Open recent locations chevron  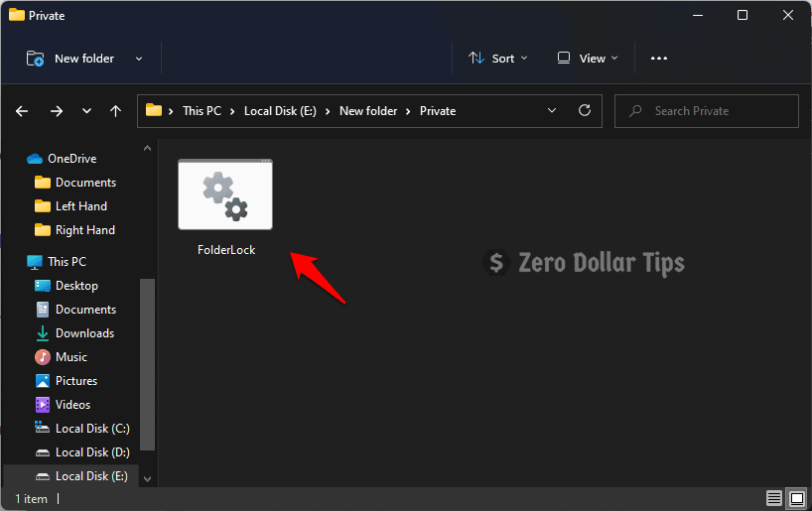(x=87, y=111)
